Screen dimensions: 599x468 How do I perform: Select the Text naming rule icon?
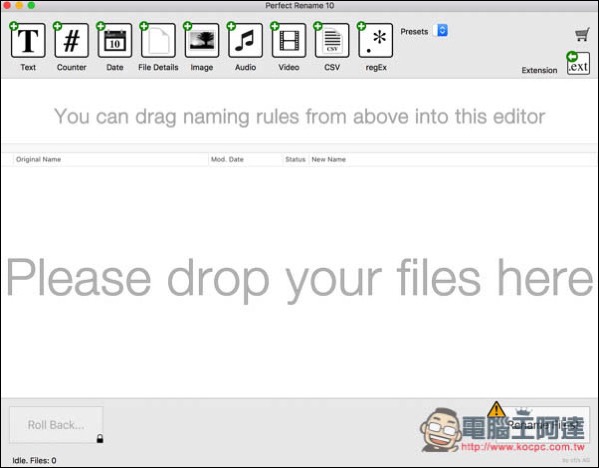(28, 40)
